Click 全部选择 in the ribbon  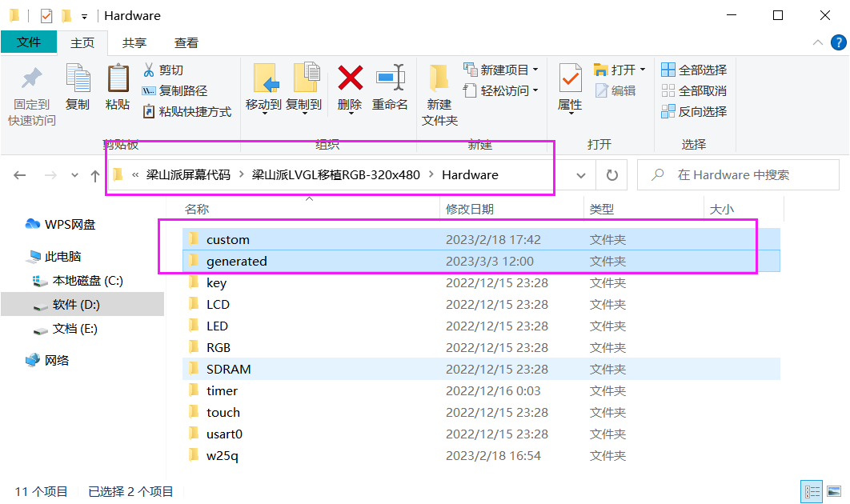pyautogui.click(x=695, y=70)
